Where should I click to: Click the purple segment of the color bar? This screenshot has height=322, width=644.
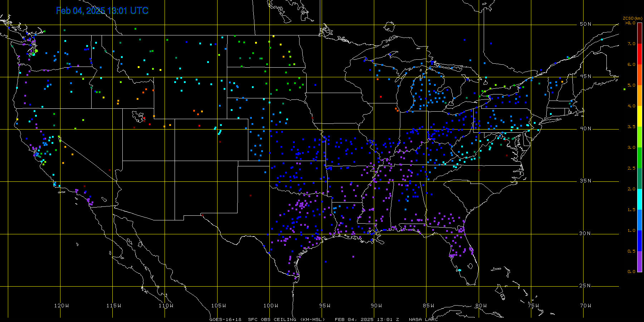640,262
